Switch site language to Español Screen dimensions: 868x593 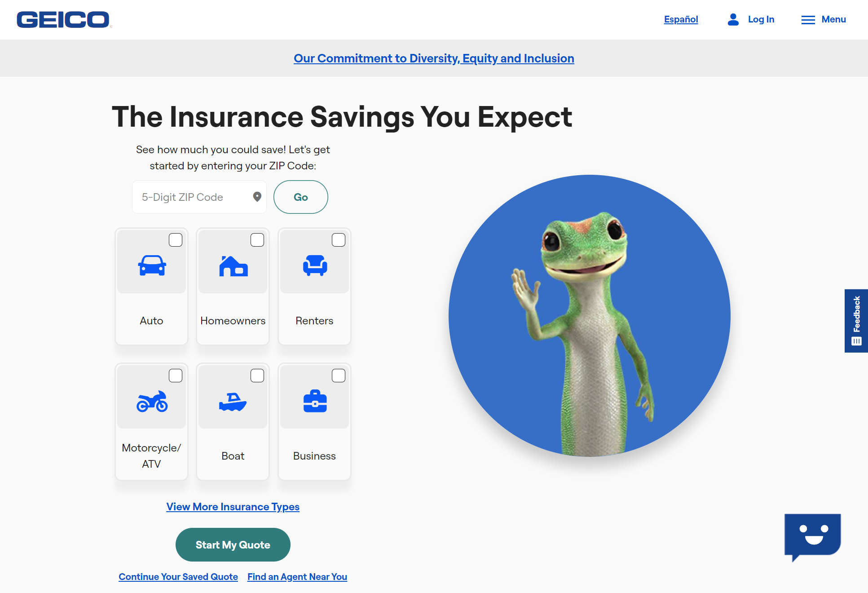pos(681,19)
